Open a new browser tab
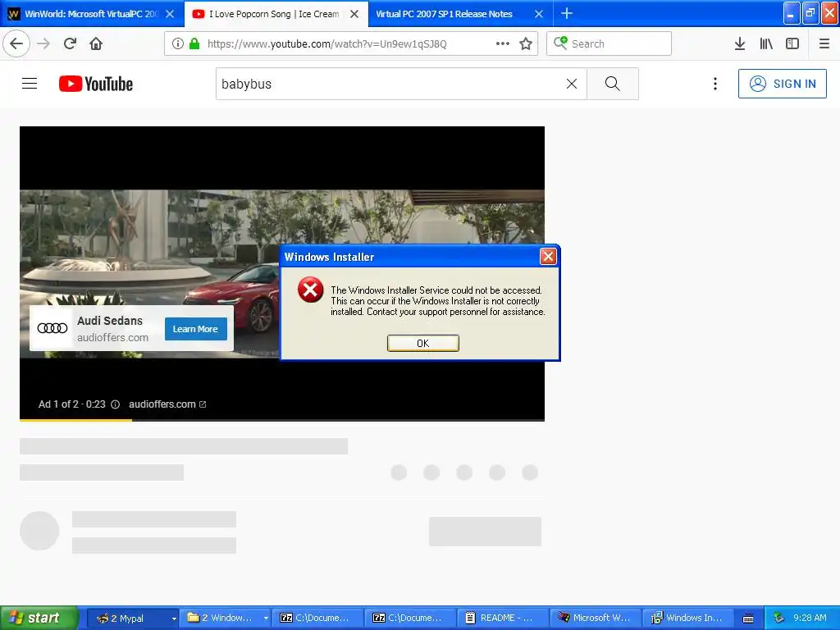This screenshot has height=630, width=840. pos(566,13)
